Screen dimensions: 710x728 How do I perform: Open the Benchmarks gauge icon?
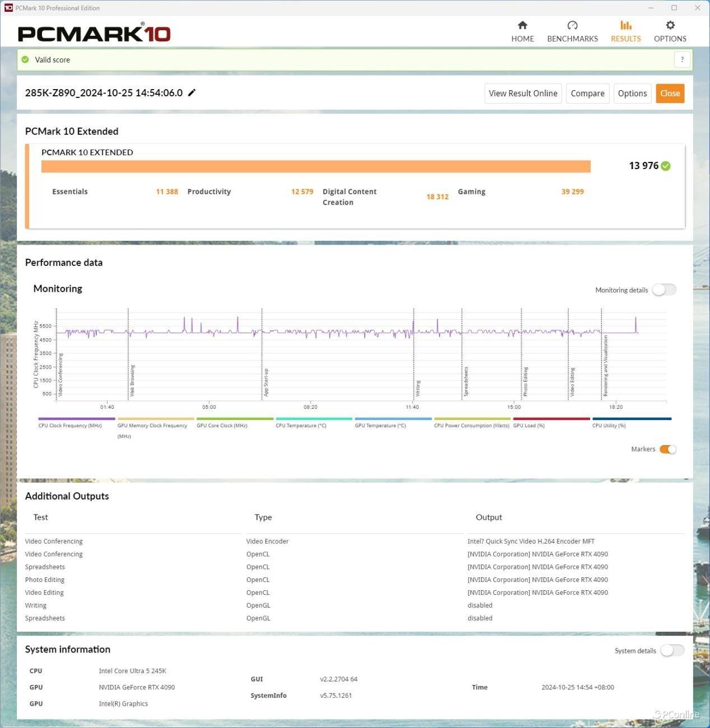[572, 26]
